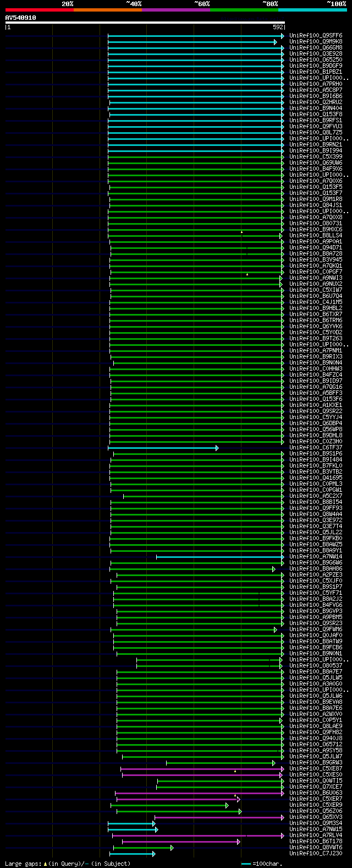The image size is (352, 868).
Task: Open hit UniRef100_Q9SFF6
Action: [x=315, y=36]
